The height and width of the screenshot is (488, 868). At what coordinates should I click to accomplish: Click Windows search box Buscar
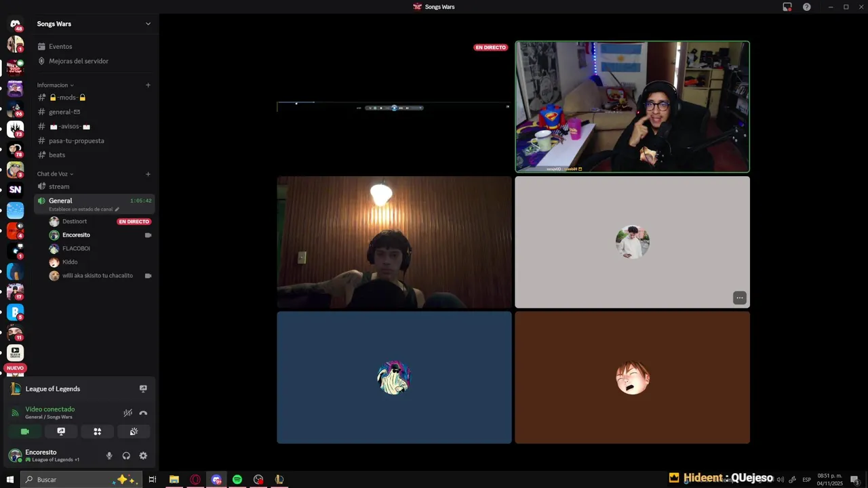(81, 479)
